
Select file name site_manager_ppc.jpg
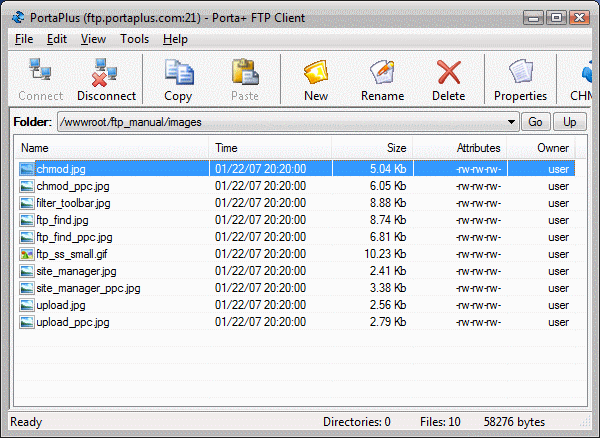88,288
